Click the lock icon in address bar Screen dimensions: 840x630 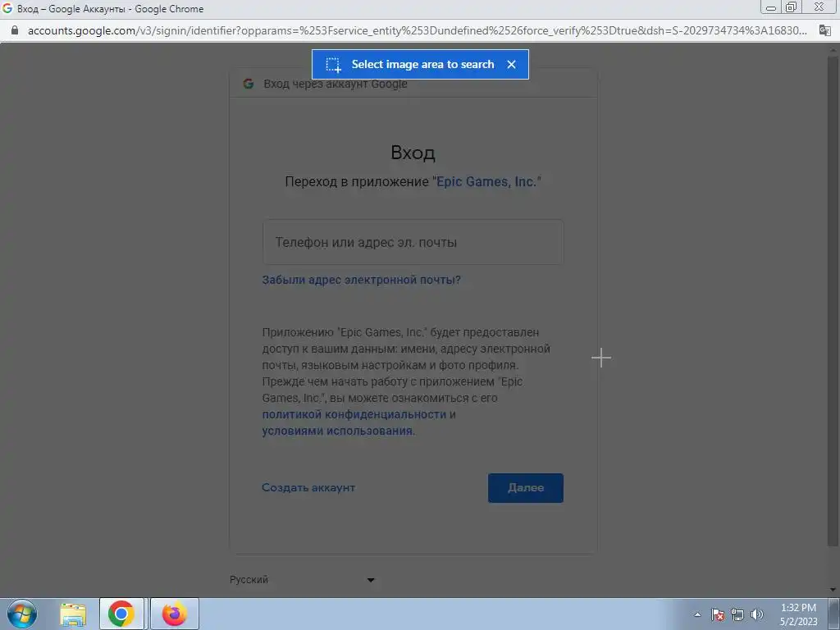[15, 30]
